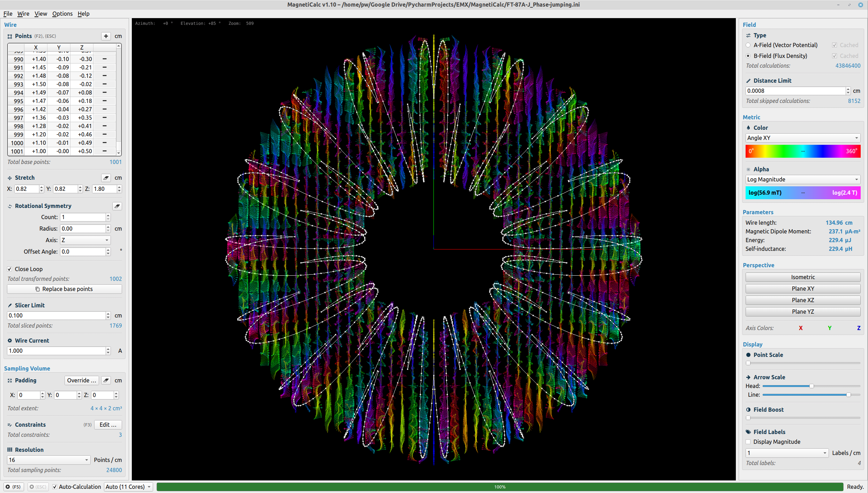This screenshot has height=493, width=868.
Task: Click the Constraints Edit button
Action: click(x=108, y=424)
